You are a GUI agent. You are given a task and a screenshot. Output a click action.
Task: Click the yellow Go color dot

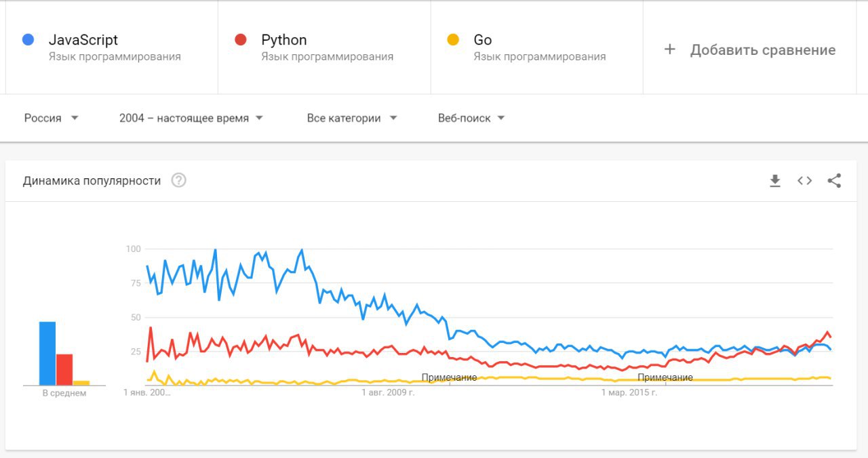click(x=453, y=40)
